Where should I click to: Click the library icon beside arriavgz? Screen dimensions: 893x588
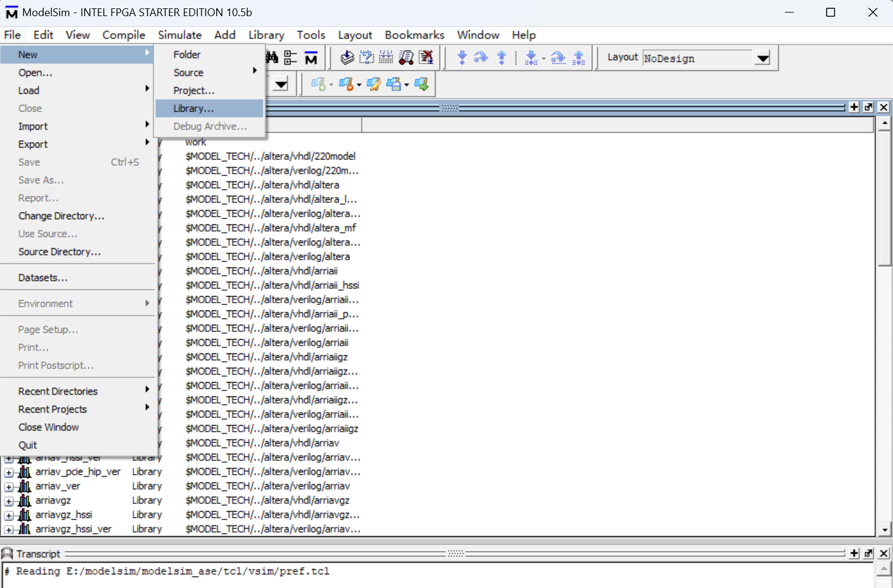click(x=24, y=500)
